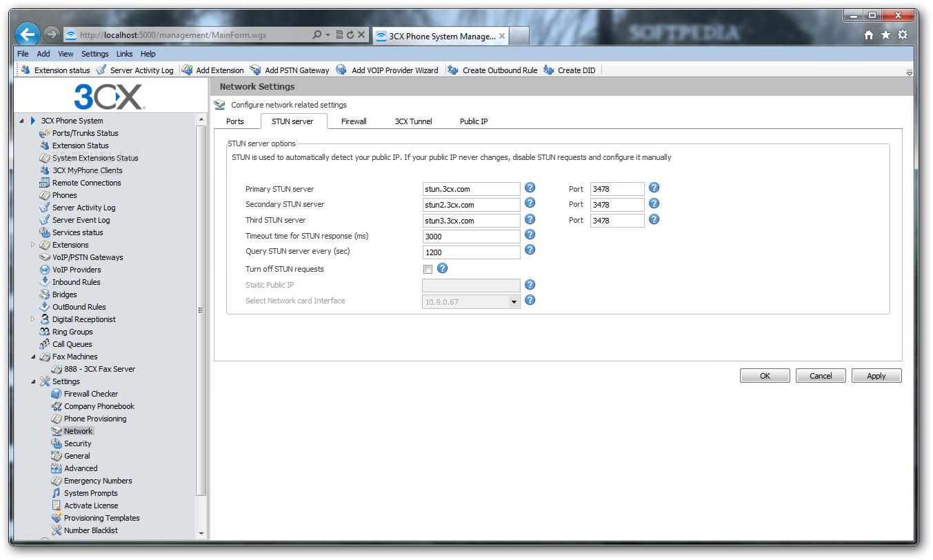933x560 pixels.
Task: Click OK button
Action: coord(765,376)
